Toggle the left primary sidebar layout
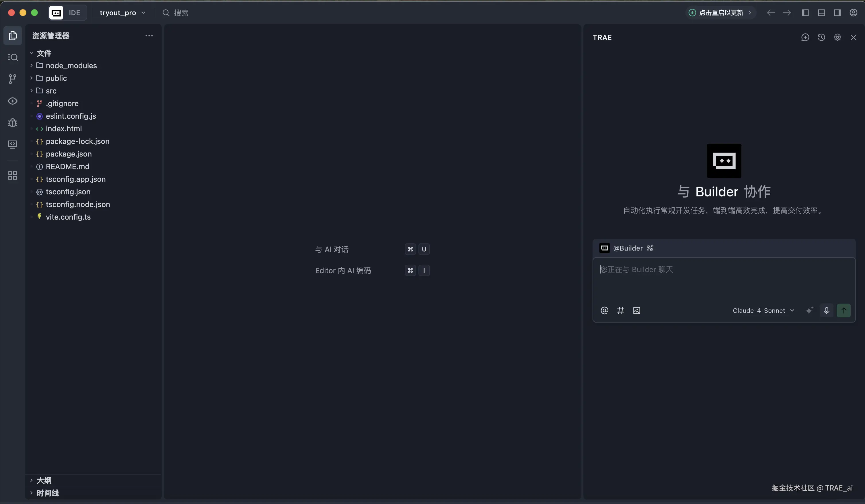The image size is (865, 504). pyautogui.click(x=805, y=13)
